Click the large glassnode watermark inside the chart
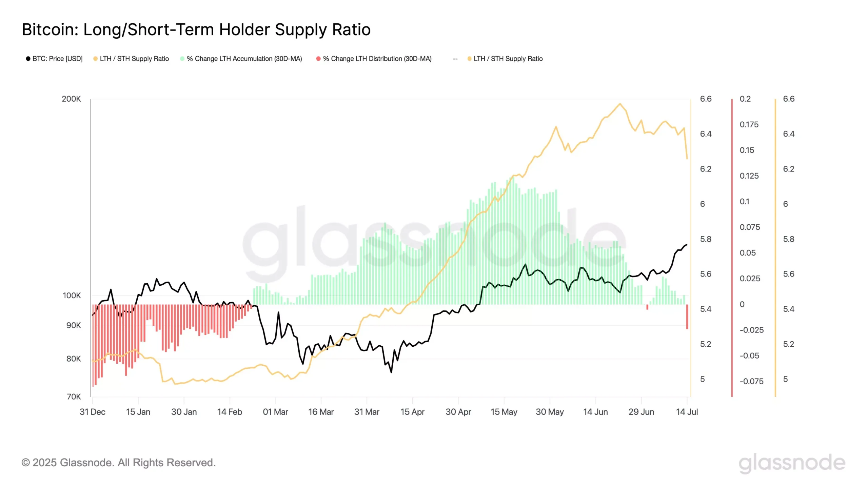The image size is (868, 488). pos(434,244)
